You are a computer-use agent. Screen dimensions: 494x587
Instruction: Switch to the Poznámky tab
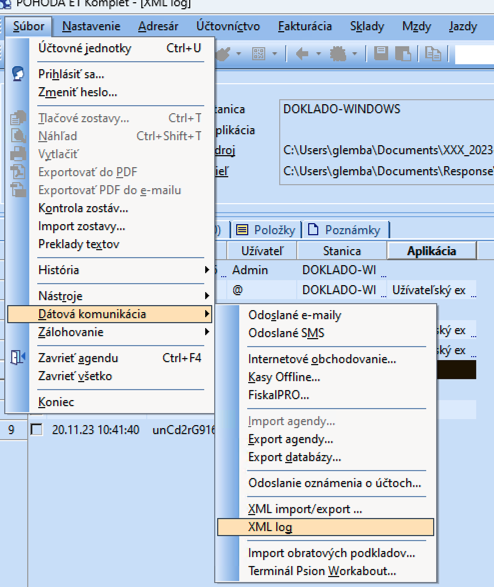click(347, 229)
